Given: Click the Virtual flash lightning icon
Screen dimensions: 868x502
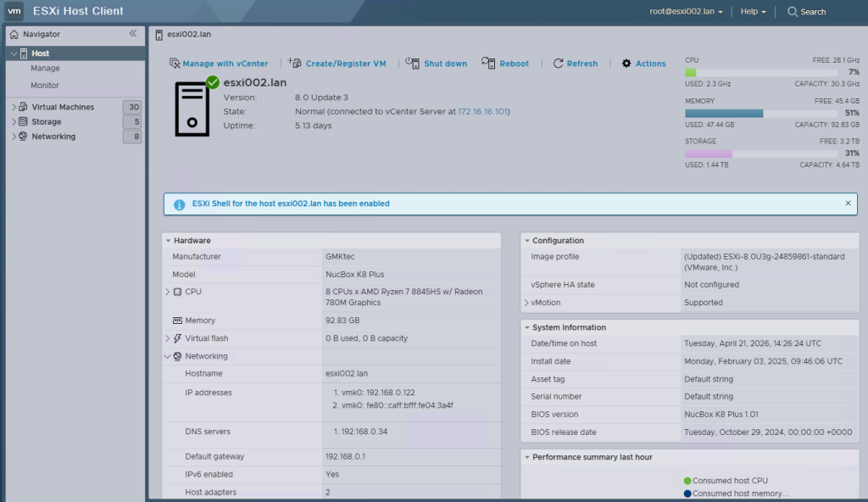Looking at the screenshot, I should 177,338.
